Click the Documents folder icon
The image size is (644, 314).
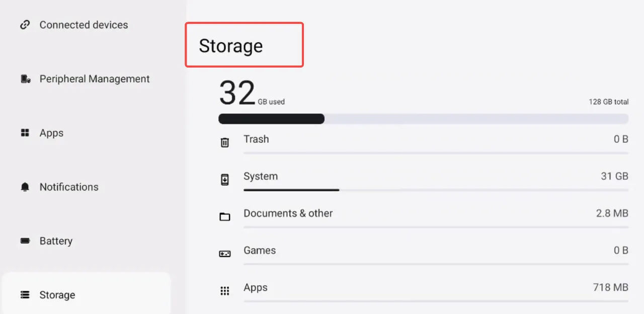point(225,217)
